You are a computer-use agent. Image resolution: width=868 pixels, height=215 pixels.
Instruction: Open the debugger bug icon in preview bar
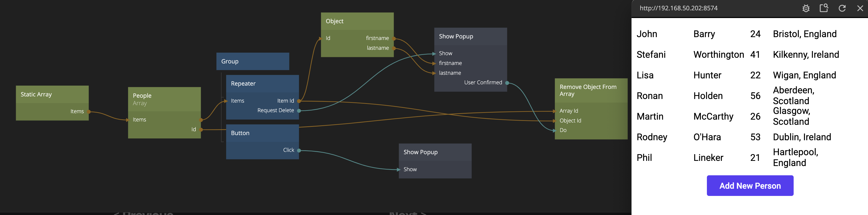(x=806, y=9)
